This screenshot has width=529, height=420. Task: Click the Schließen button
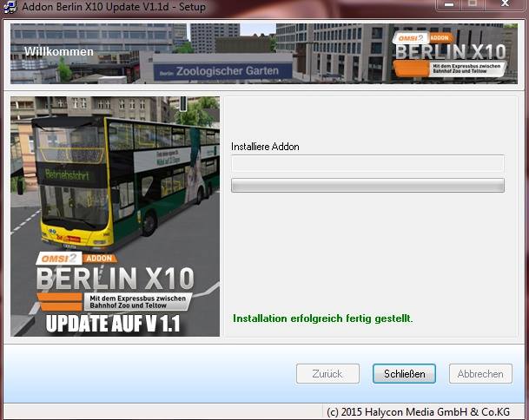click(404, 373)
